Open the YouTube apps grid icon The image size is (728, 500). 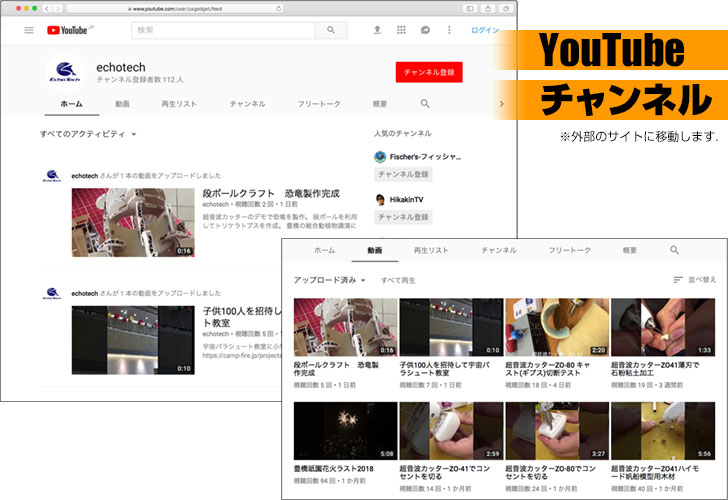tap(401, 30)
